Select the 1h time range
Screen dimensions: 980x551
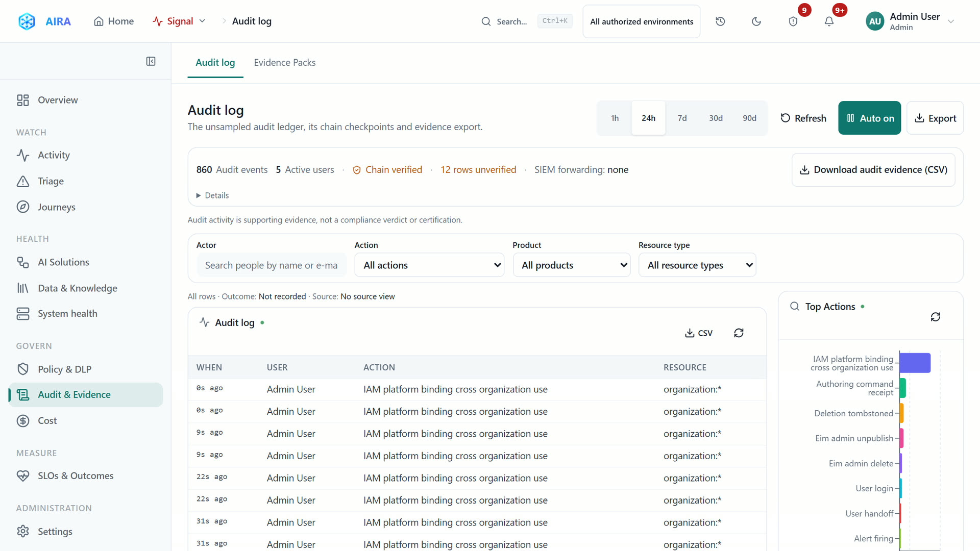coord(615,118)
